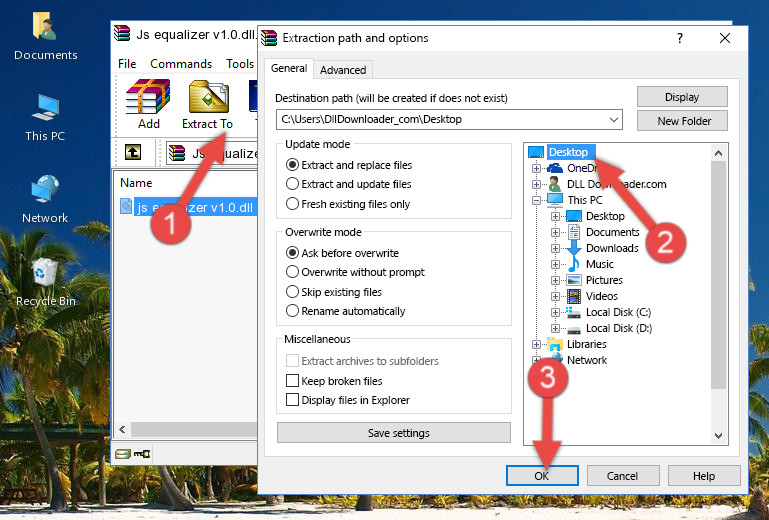Screen dimensions: 769x520
Task: Click the OK button
Action: tap(542, 475)
